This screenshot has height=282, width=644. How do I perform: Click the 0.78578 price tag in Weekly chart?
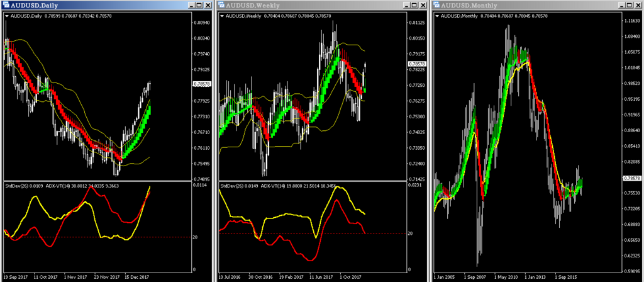click(x=417, y=64)
